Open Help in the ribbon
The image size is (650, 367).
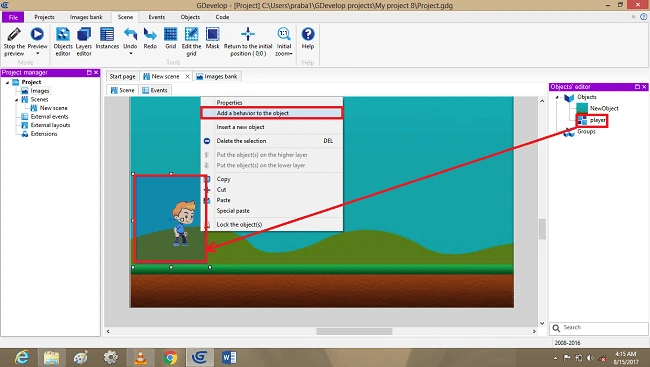coord(308,38)
